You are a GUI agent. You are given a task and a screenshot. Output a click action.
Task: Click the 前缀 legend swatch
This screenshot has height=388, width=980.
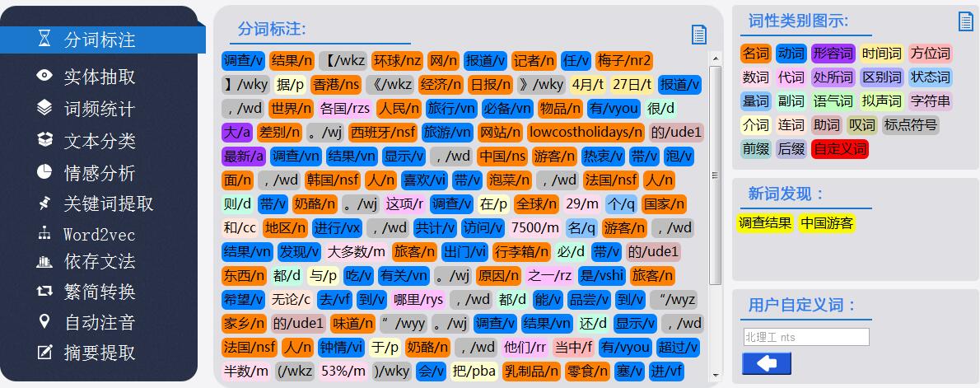(756, 149)
